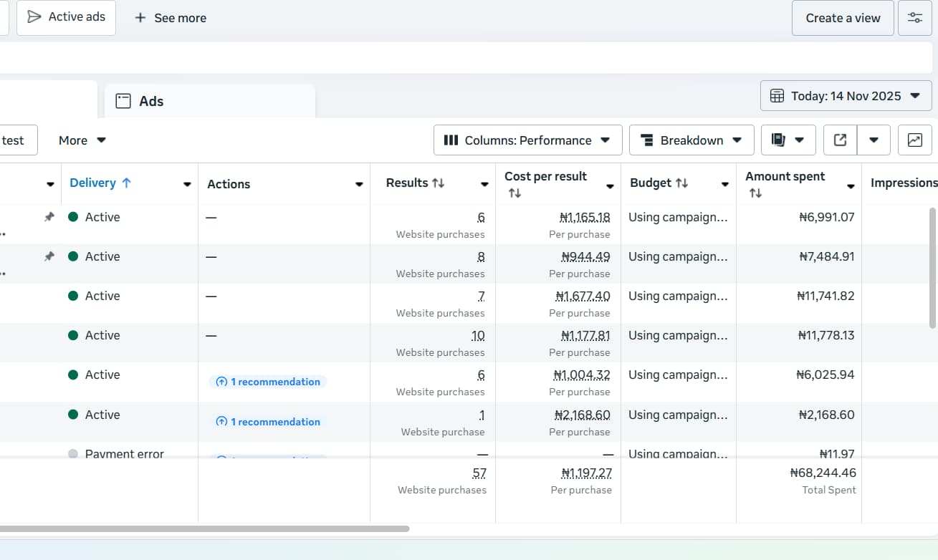Sort by Cost per result arrows
938x560 pixels.
(515, 193)
